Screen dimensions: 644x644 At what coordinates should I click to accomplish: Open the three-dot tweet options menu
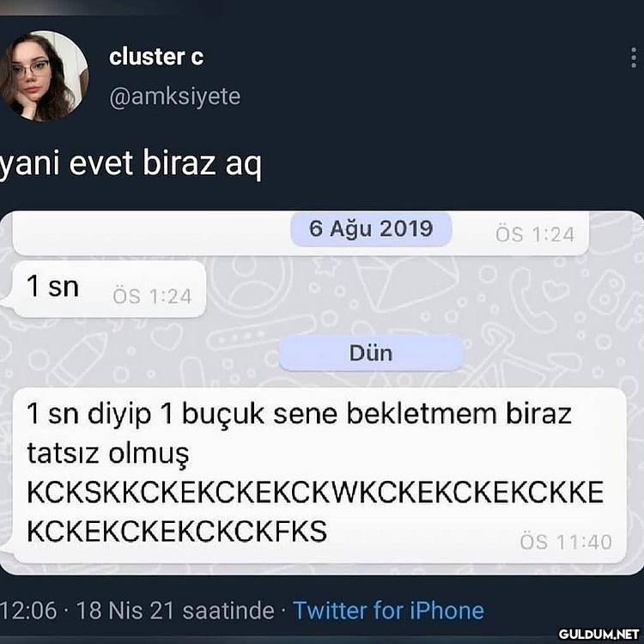(x=634, y=58)
